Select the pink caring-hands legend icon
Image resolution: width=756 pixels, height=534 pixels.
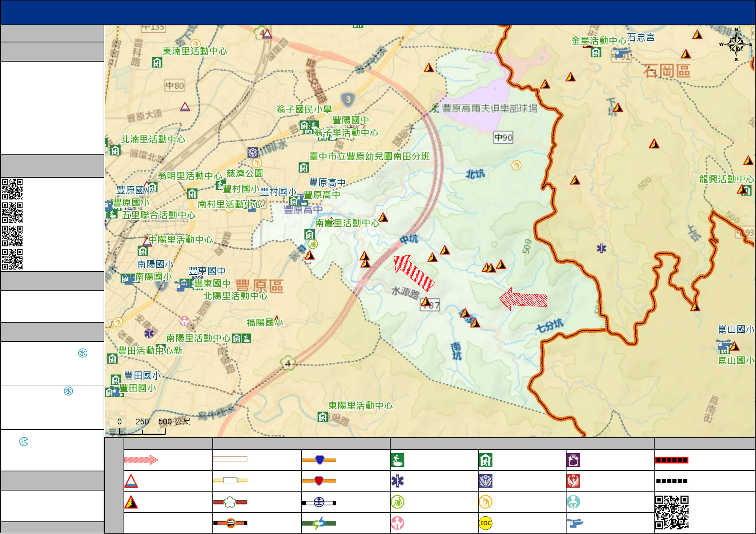coord(397,523)
